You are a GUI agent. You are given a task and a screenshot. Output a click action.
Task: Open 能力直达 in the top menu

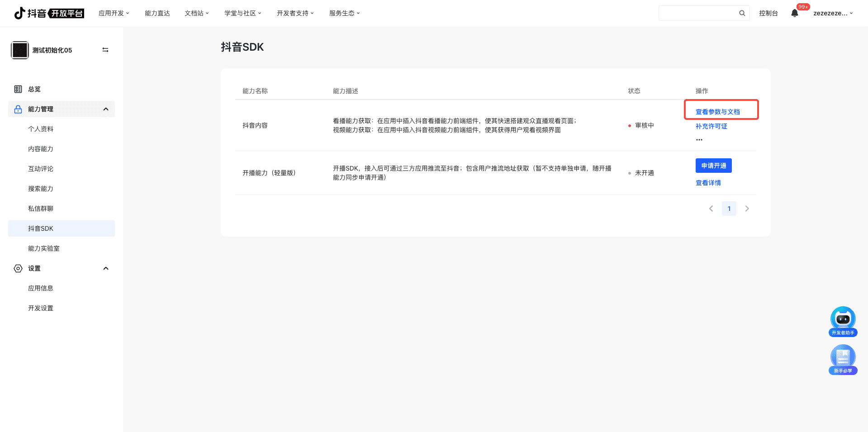tap(157, 13)
